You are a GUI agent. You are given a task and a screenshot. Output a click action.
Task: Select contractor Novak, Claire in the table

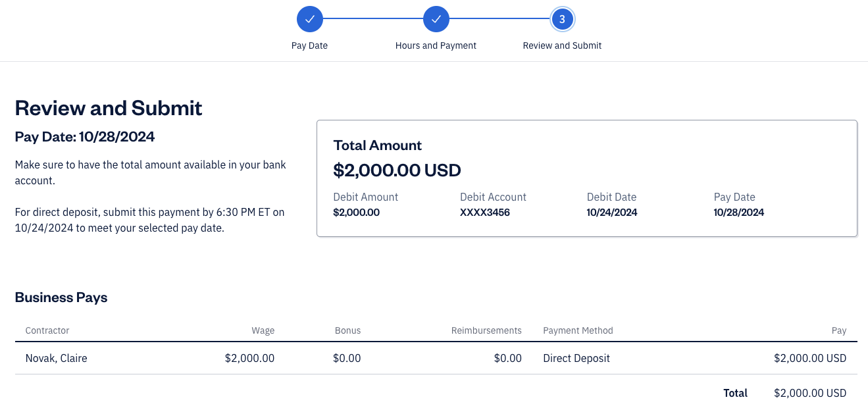(x=57, y=358)
